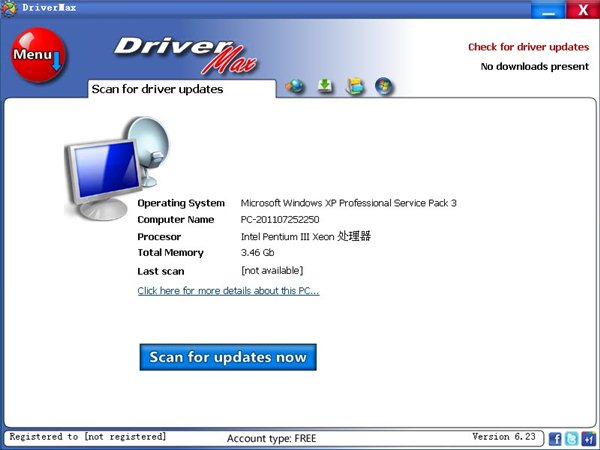Click the Windows logo orb tab

coord(383,86)
